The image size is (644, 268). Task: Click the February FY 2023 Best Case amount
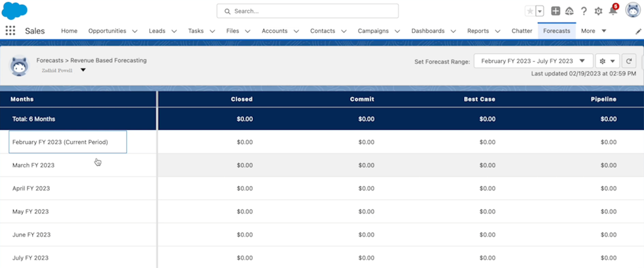(x=488, y=142)
